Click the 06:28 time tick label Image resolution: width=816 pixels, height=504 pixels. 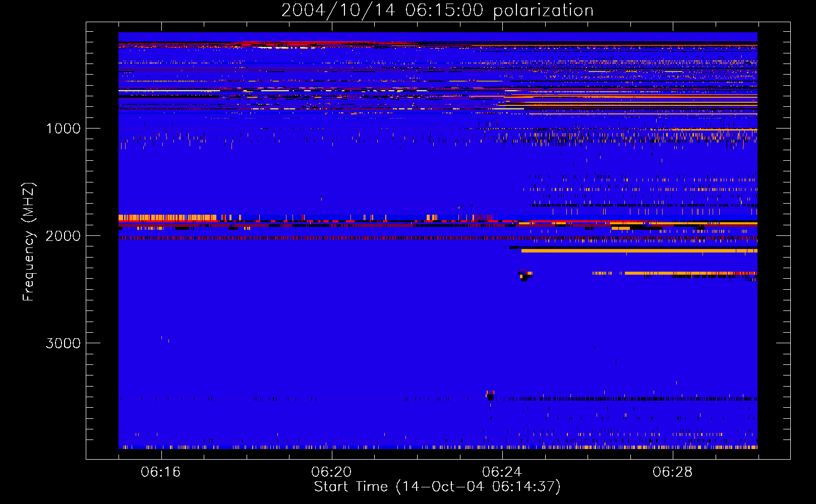point(673,472)
